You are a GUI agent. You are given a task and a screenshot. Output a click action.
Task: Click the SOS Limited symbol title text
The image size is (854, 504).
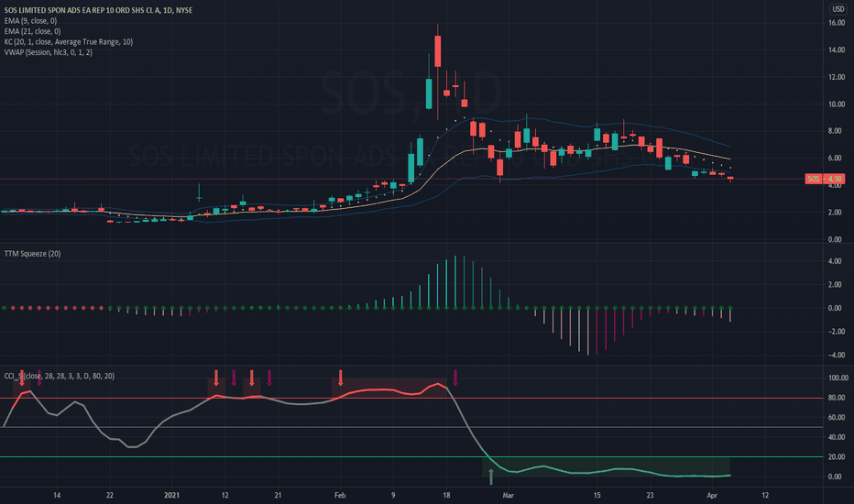[x=98, y=10]
